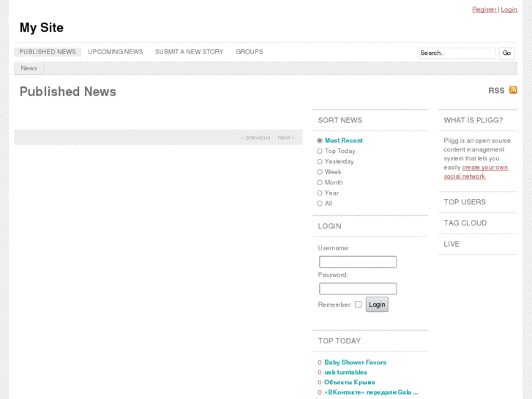Select the Month radio button
The width and height of the screenshot is (532, 399).
click(x=320, y=183)
